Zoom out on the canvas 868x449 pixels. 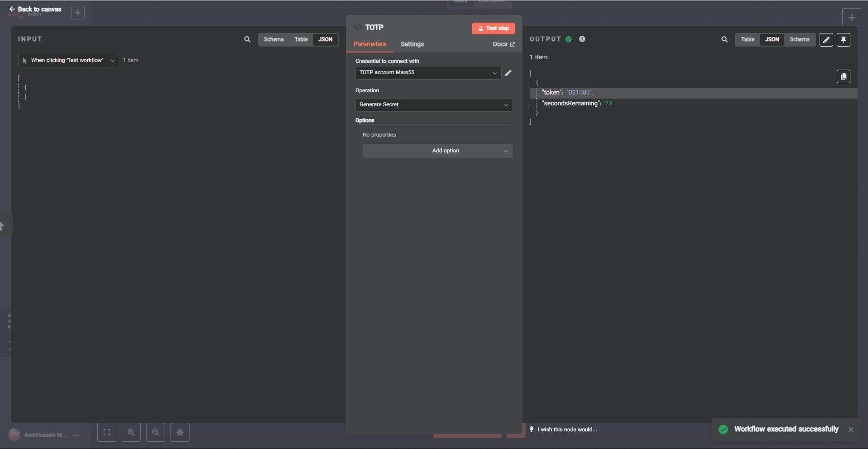156,432
